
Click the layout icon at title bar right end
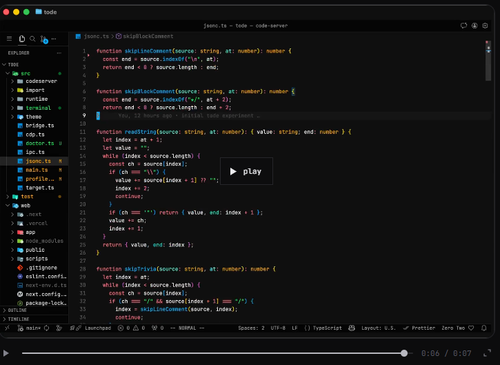tap(485, 26)
